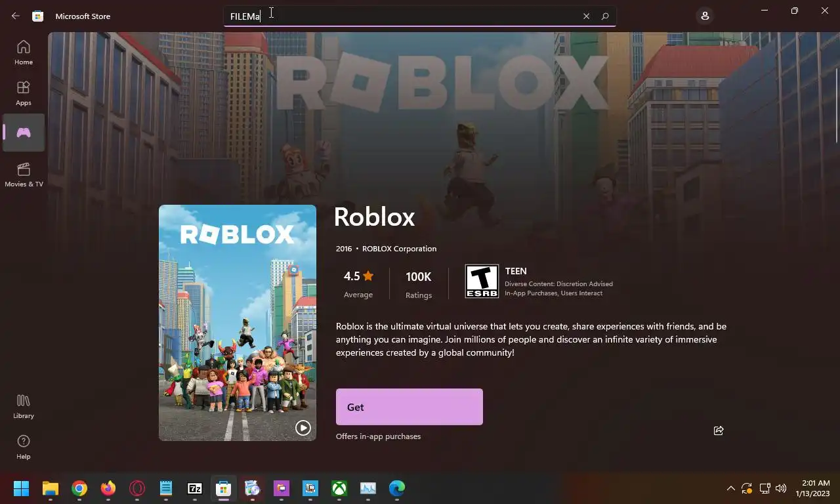Open the Library in sidebar

24,406
